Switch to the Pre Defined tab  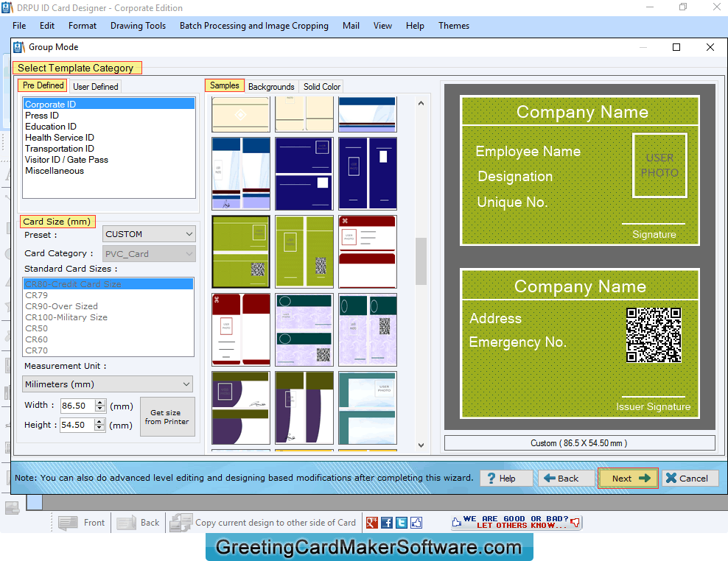(x=43, y=86)
